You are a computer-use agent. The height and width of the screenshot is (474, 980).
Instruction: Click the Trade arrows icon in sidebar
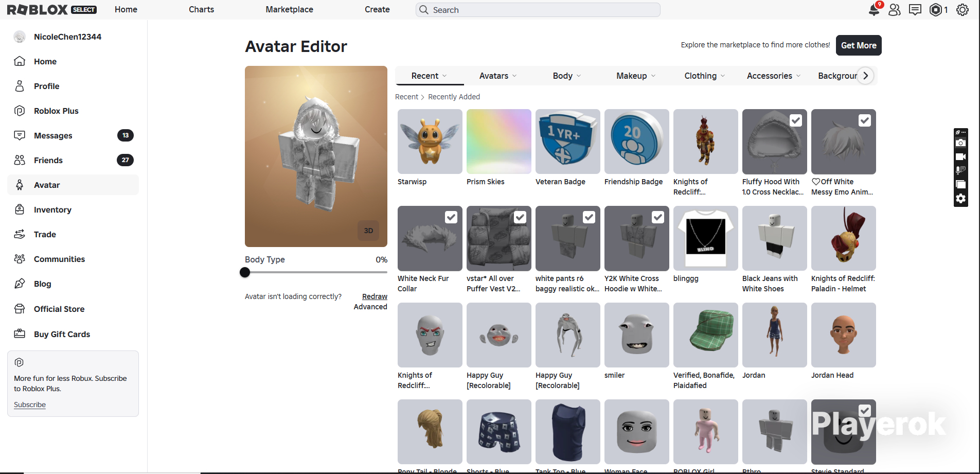(x=20, y=234)
